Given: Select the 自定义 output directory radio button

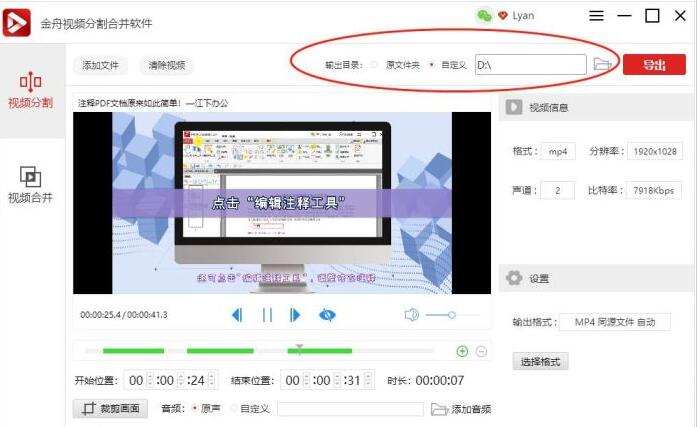Looking at the screenshot, I should (431, 65).
